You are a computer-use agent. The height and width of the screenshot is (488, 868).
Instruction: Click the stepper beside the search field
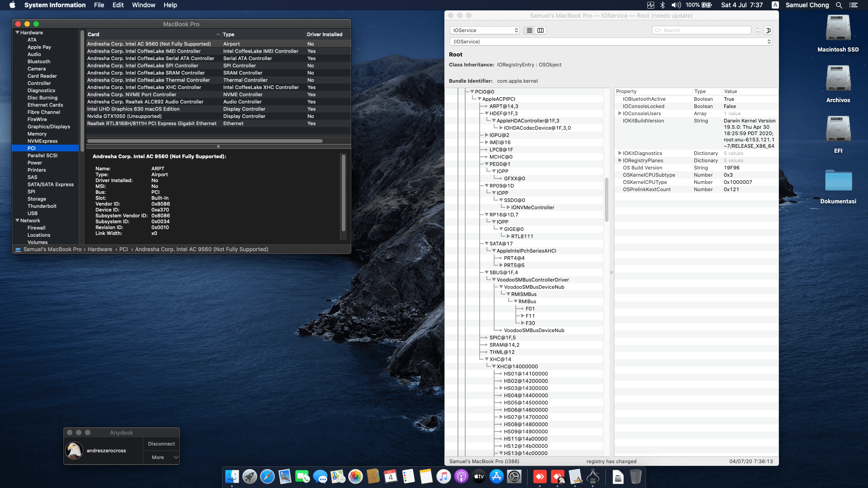757,30
